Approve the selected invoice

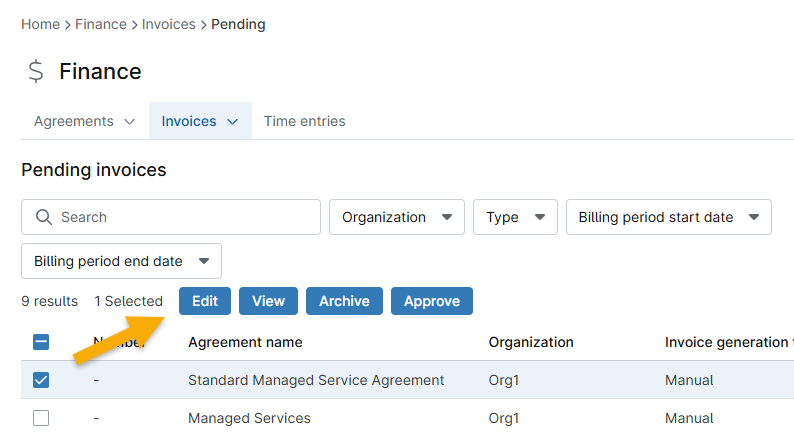[x=431, y=301]
